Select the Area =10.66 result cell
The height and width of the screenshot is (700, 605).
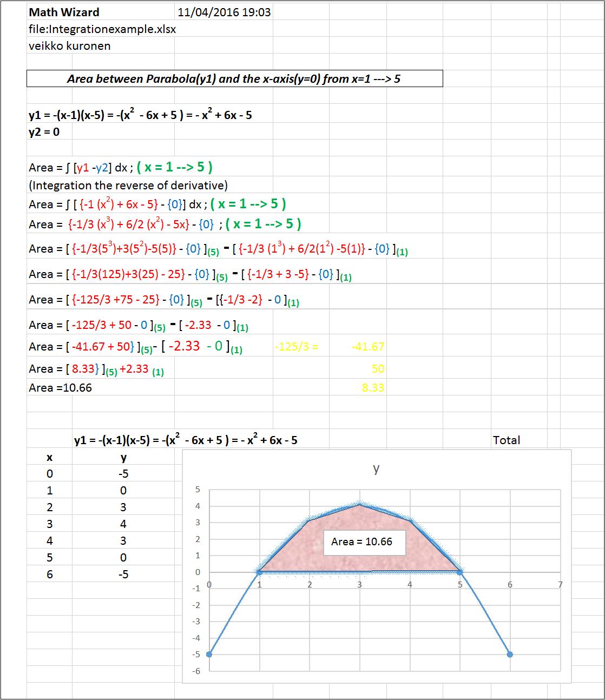point(61,388)
